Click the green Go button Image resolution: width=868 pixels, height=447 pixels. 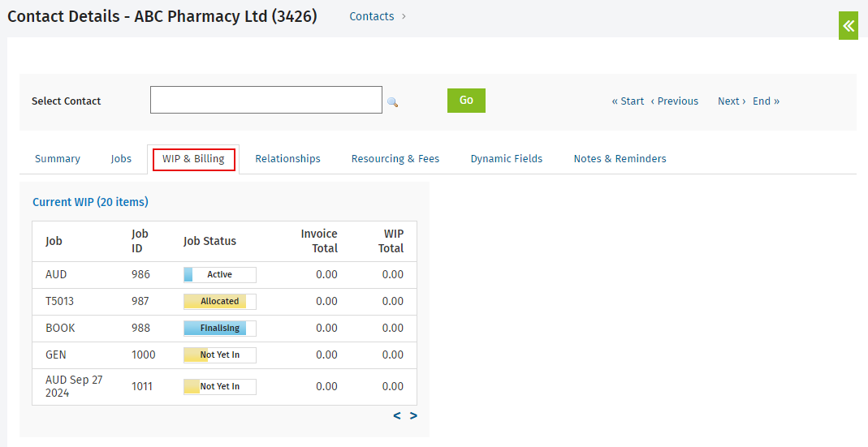(x=466, y=100)
